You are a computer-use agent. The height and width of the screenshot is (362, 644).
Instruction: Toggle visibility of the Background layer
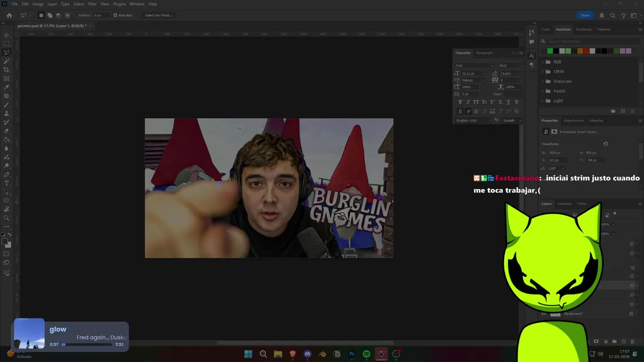(543, 314)
